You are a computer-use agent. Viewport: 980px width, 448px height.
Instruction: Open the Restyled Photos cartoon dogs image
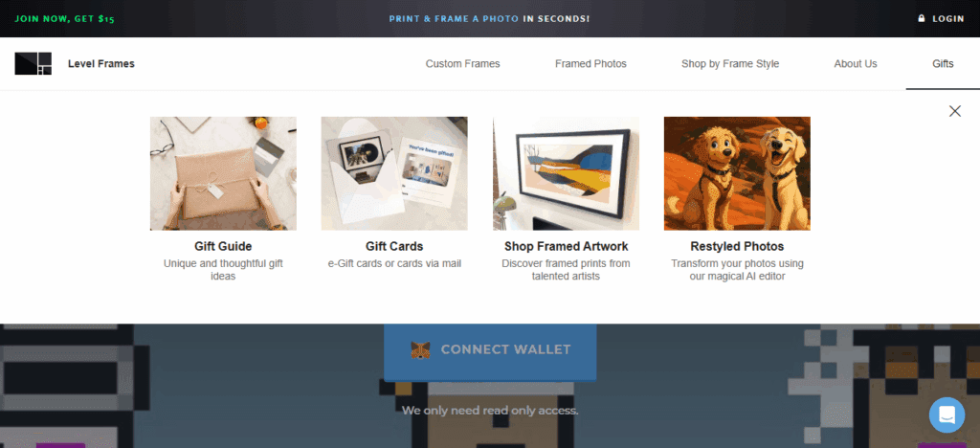pyautogui.click(x=737, y=173)
